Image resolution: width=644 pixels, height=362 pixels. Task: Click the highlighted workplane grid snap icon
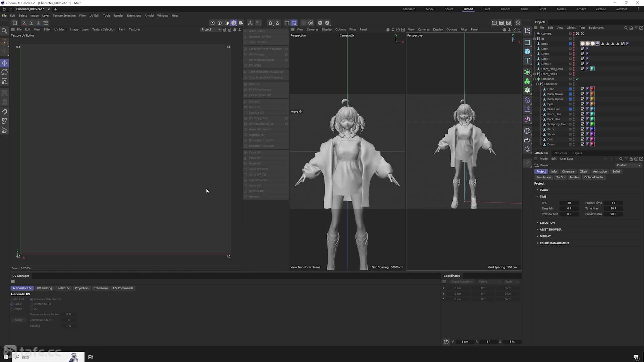[294, 23]
